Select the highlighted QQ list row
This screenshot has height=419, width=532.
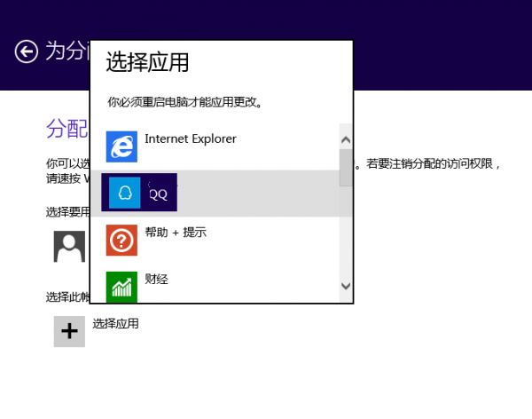215,193
